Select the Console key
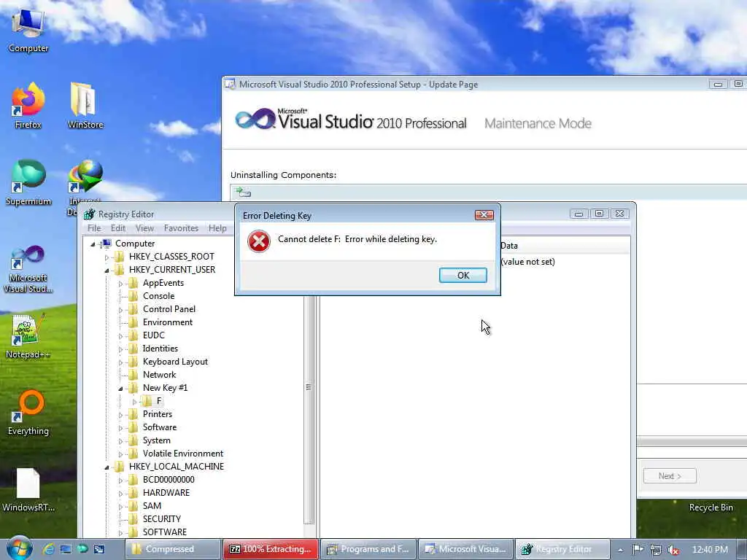This screenshot has height=560, width=747. coord(158,296)
